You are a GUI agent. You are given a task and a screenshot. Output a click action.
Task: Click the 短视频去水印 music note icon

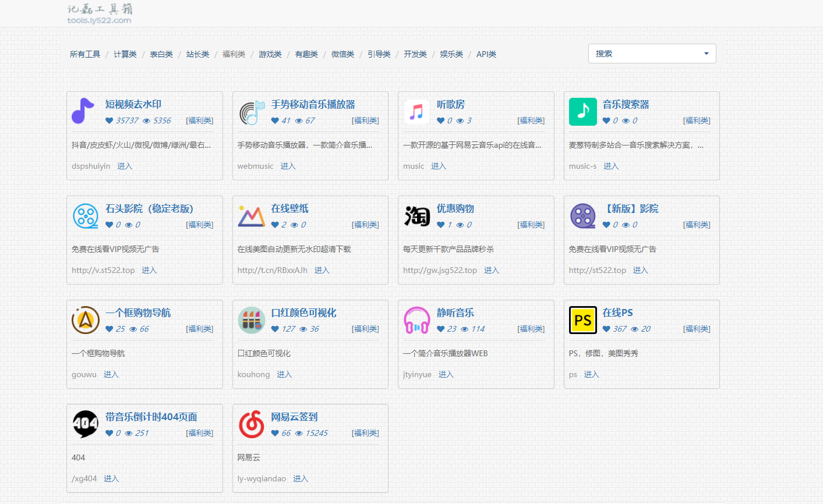coord(83,111)
